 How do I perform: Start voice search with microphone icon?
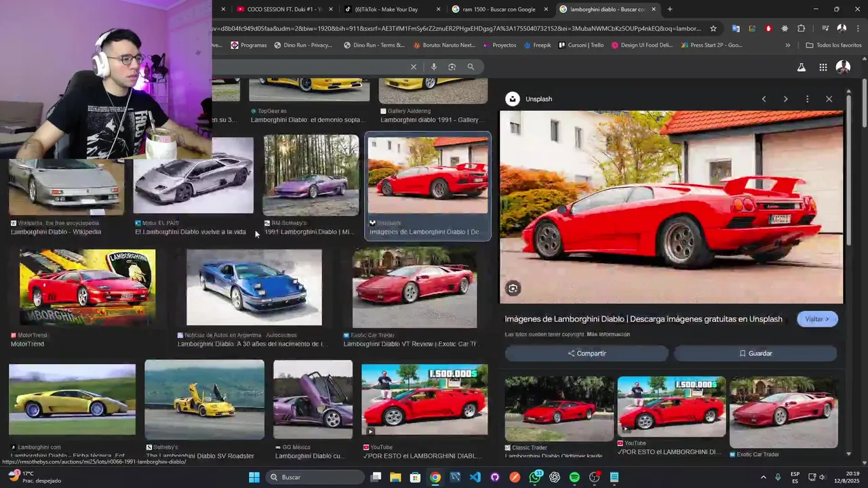click(433, 66)
